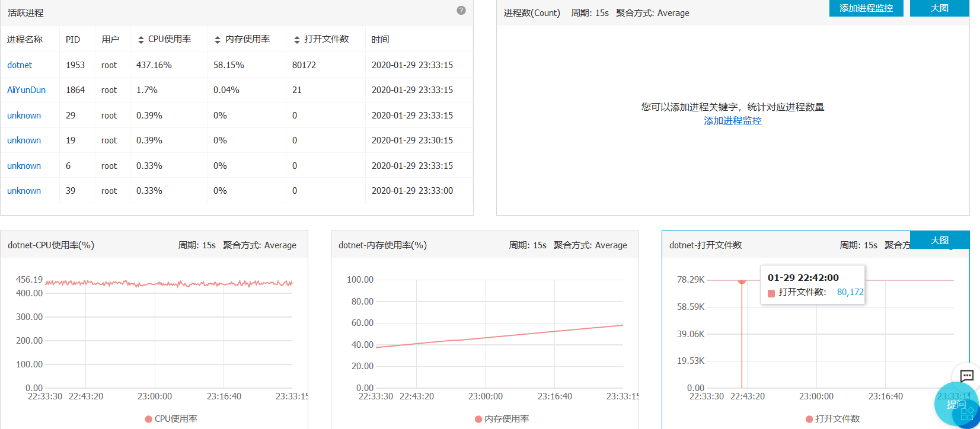The image size is (980, 429).
Task: Click the 提问 floating button
Action: (x=956, y=405)
